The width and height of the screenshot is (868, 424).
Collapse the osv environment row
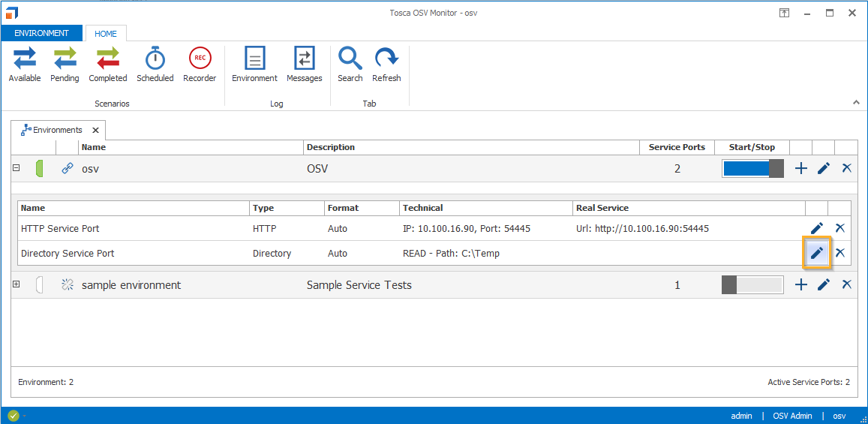pyautogui.click(x=17, y=168)
